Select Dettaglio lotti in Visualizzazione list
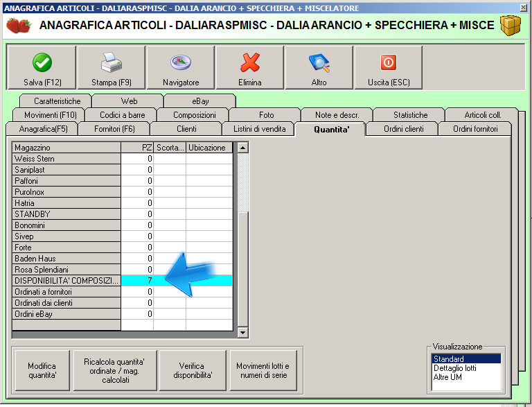 [466, 368]
